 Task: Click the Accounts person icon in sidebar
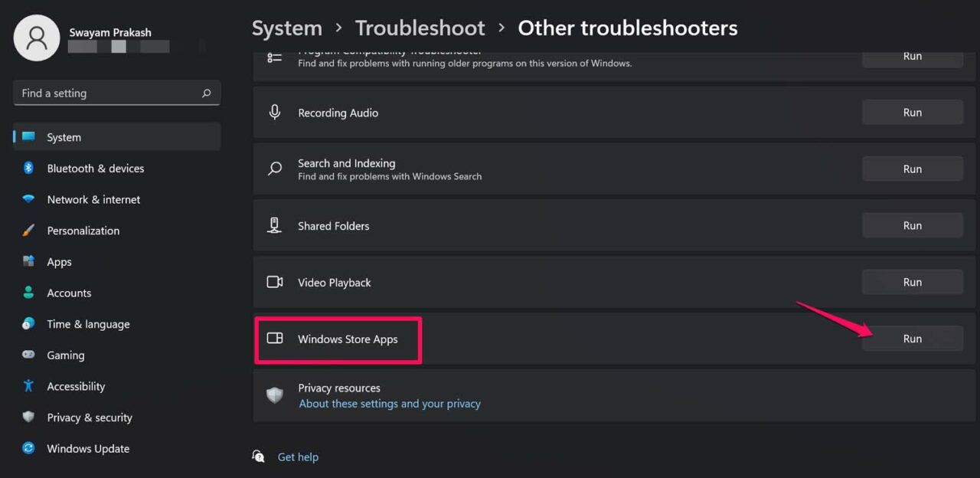pos(28,293)
